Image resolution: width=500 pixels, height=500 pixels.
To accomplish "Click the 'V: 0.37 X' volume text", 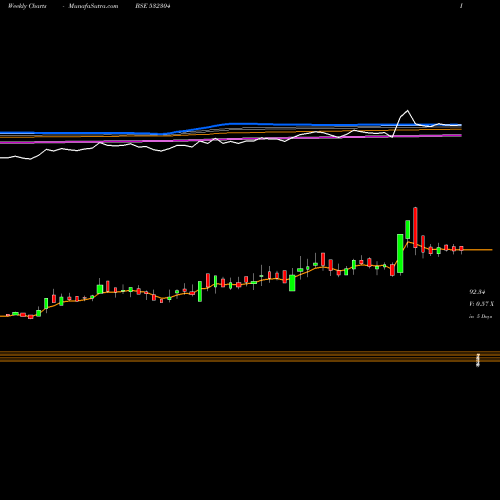I will point(481,304).
